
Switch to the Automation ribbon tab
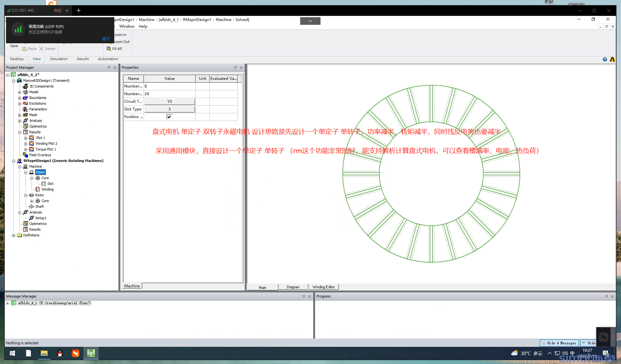point(108,59)
